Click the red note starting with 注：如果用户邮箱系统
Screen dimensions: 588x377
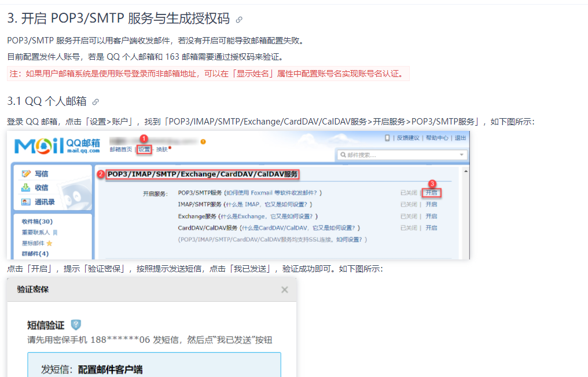point(208,74)
